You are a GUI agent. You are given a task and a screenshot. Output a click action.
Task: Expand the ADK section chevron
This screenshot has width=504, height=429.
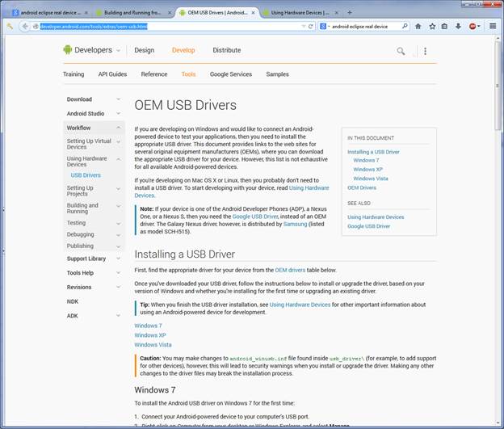pos(118,315)
